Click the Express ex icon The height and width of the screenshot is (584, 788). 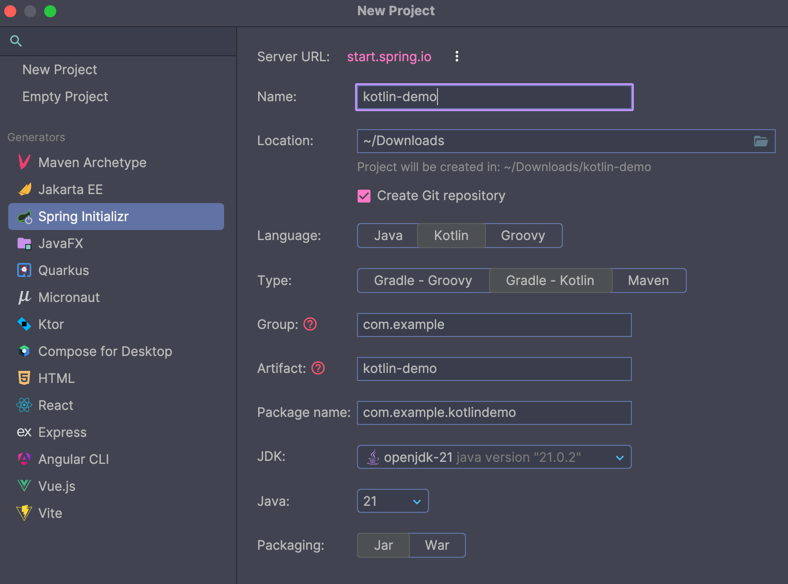click(x=24, y=432)
